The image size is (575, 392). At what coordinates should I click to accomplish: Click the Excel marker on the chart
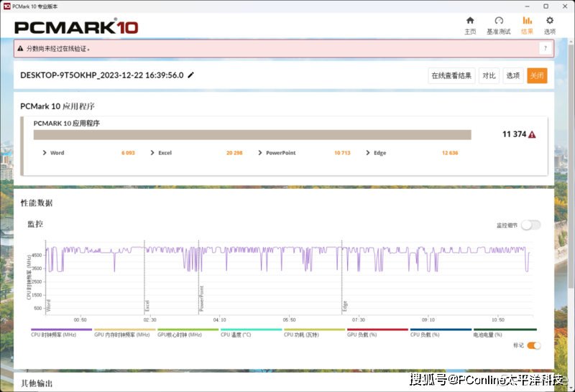pyautogui.click(x=147, y=306)
